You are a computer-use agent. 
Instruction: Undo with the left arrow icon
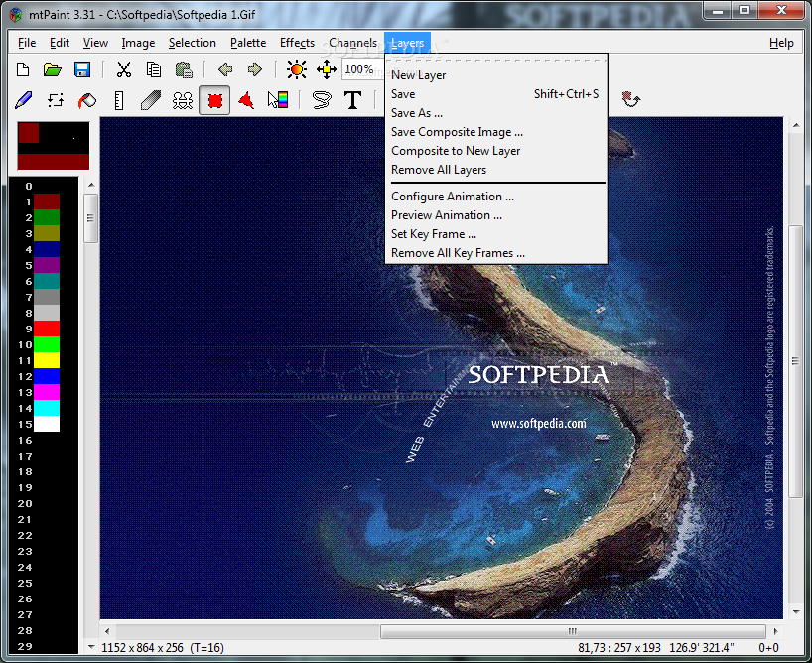point(225,69)
